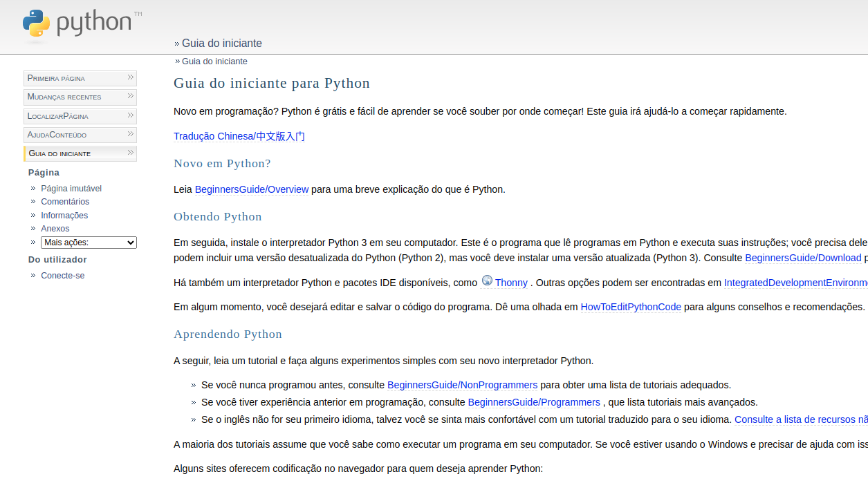Image resolution: width=868 pixels, height=483 pixels.
Task: Click Informações in the Página section
Action: tap(64, 215)
